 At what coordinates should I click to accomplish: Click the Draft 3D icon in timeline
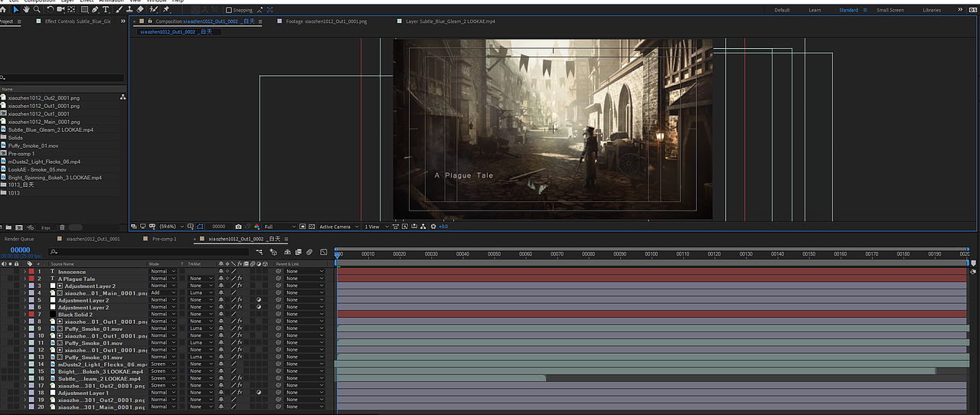click(x=273, y=252)
